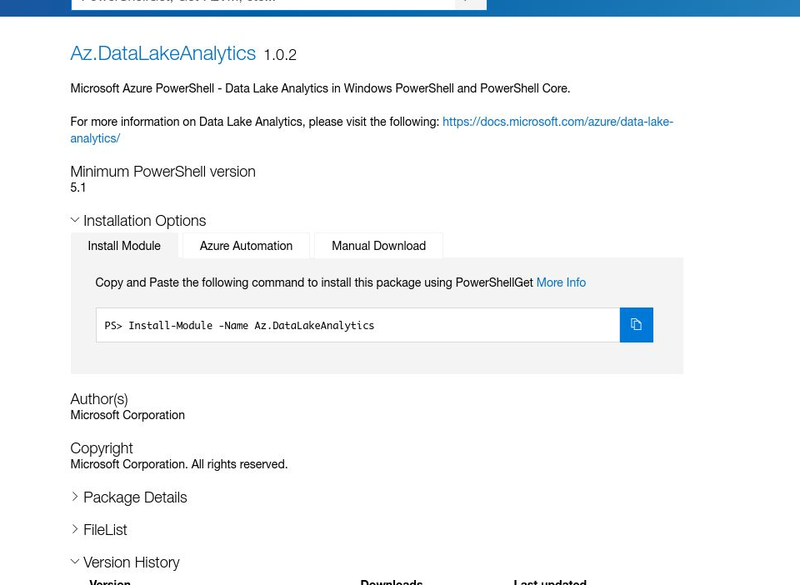Expand the Package Details section

point(129,497)
